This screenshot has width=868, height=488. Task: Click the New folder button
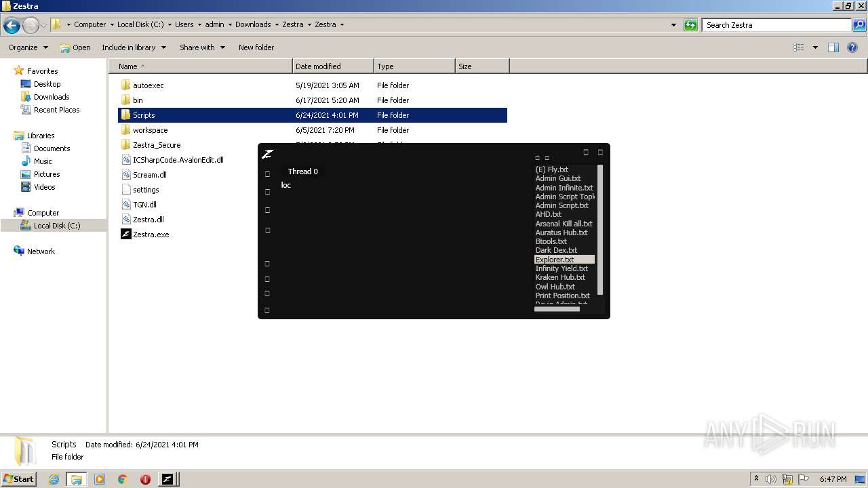pos(256,47)
